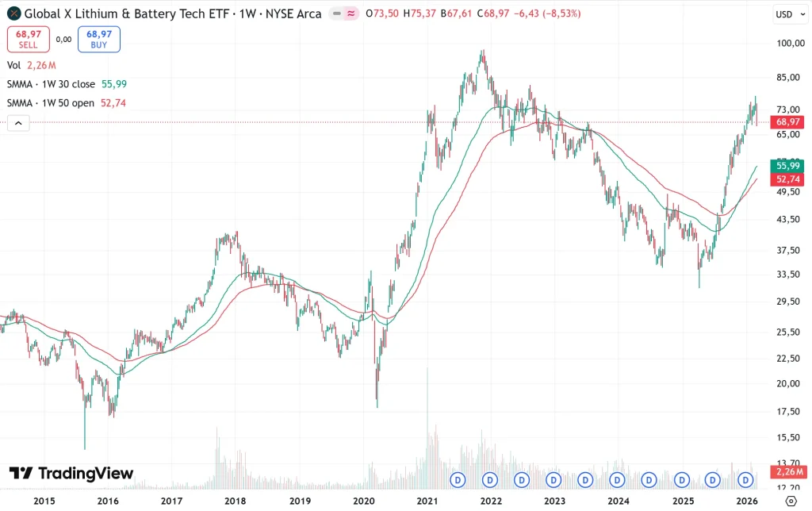Click the low value B67,61
This screenshot has width=812, height=511.
click(456, 13)
